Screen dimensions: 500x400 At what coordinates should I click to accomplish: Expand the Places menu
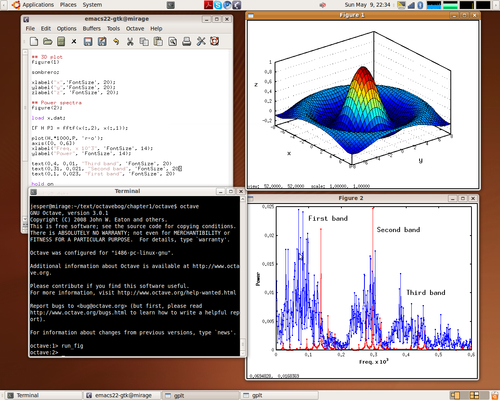(x=68, y=5)
